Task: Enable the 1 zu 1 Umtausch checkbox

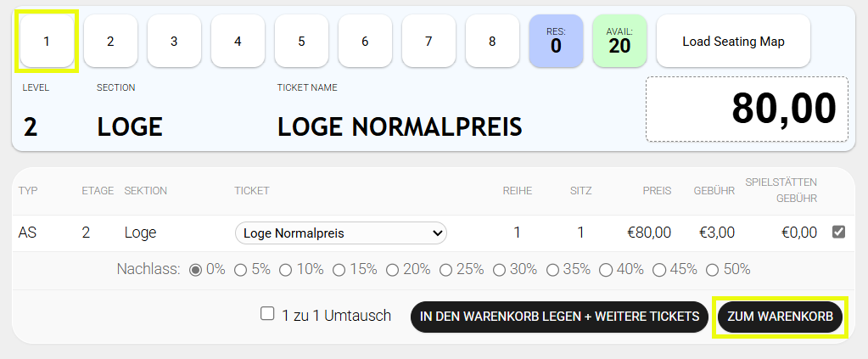Action: 268,314
